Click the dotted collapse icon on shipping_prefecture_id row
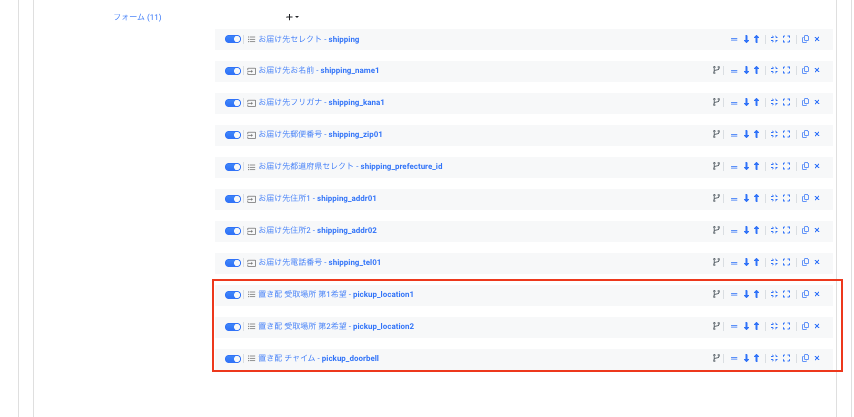The width and height of the screenshot is (854, 417). tap(774, 167)
